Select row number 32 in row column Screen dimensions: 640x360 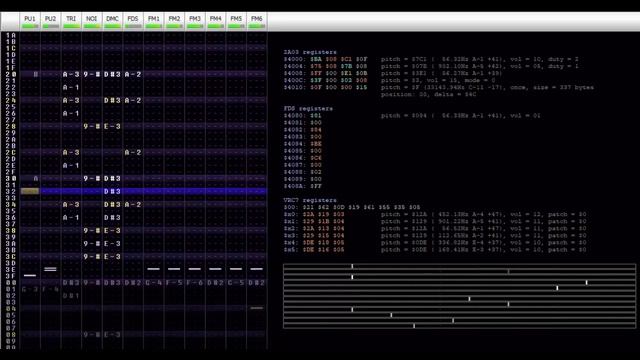[11, 191]
